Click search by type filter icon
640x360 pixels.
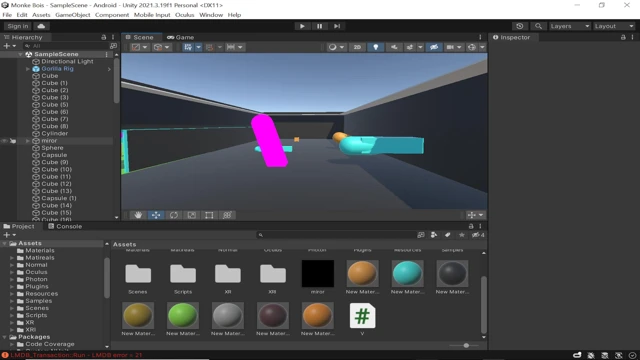click(x=434, y=235)
